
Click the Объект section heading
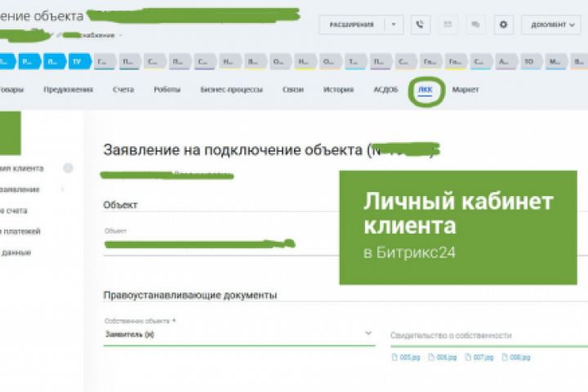[x=120, y=205]
